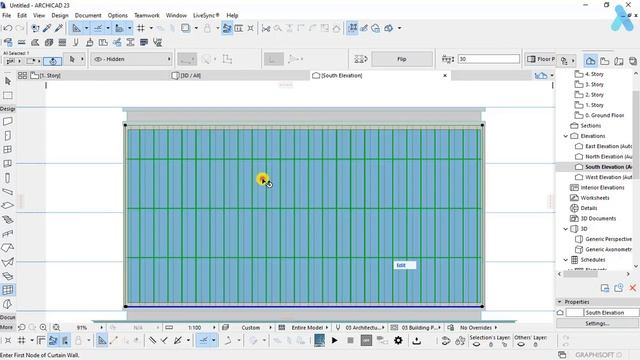This screenshot has height=360, width=640.
Task: Click the Fit in Window zoom icon
Action: click(56, 327)
